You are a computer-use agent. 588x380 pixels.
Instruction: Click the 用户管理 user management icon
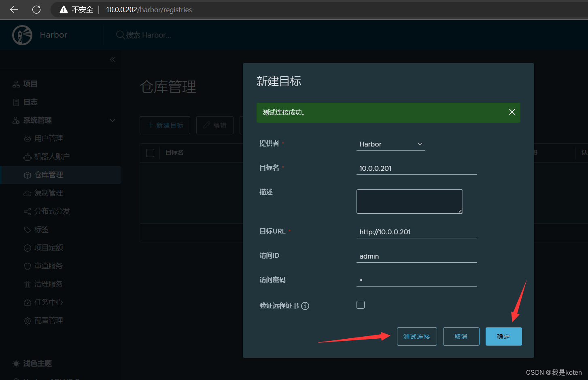27,138
